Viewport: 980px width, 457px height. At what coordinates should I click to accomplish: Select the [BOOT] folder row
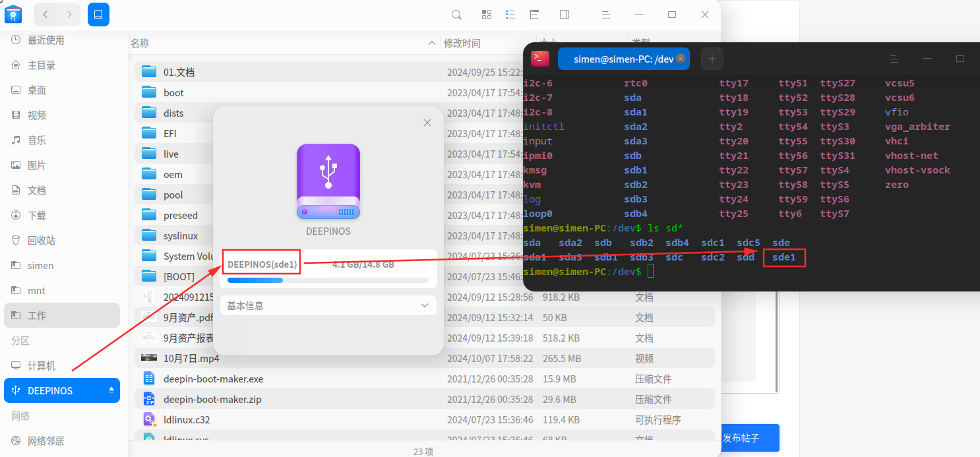pos(175,277)
